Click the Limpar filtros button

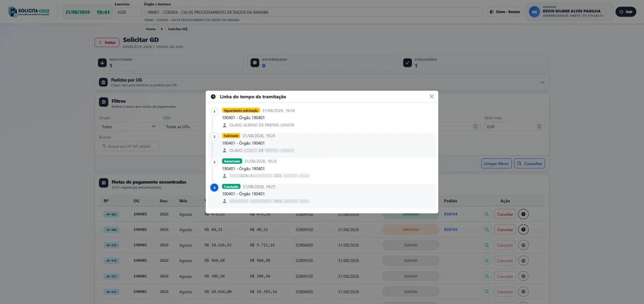(497, 164)
